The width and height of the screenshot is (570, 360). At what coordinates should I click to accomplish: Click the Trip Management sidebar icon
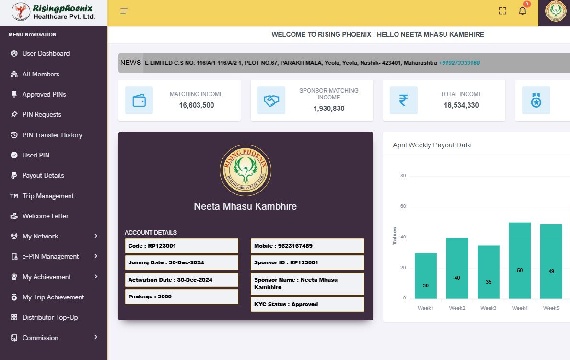14,196
